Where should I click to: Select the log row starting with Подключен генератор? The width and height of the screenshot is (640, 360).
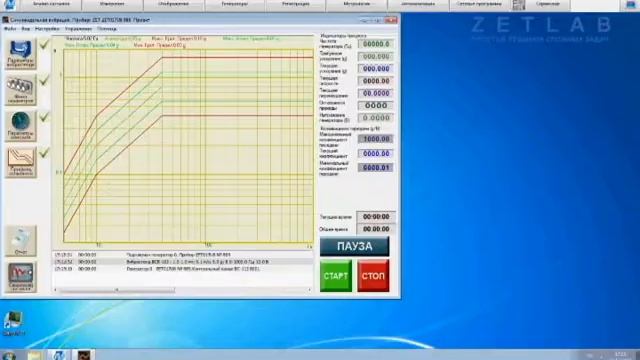tap(183, 255)
